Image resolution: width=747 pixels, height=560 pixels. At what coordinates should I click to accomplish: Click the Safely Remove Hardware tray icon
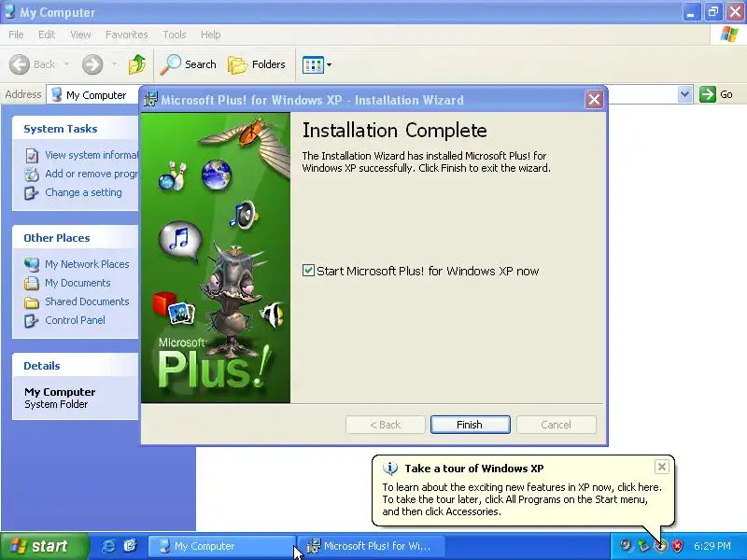click(x=643, y=546)
